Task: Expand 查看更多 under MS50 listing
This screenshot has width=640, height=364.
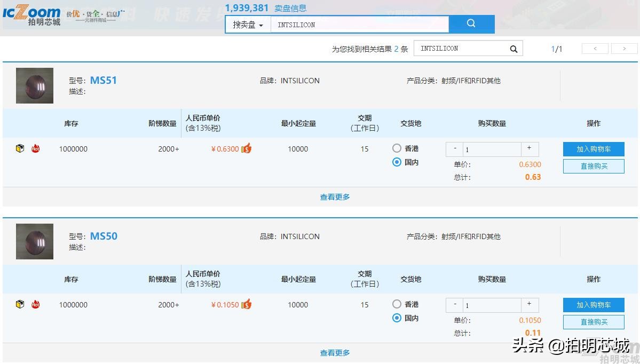Action: [x=335, y=352]
